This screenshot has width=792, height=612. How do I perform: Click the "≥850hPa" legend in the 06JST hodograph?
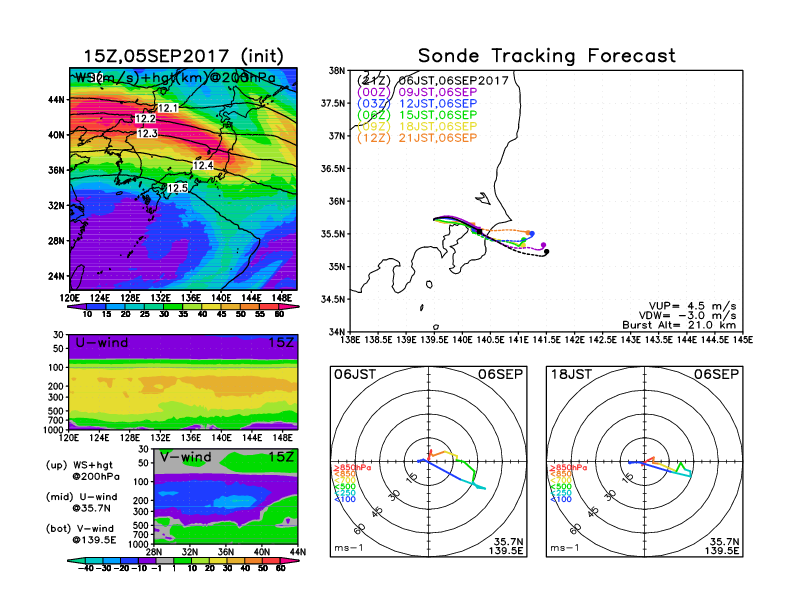353,468
